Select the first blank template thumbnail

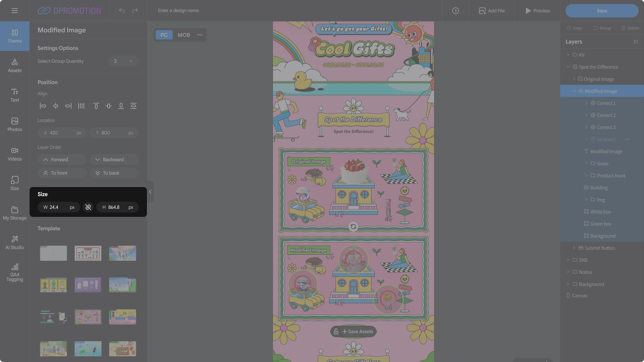pyautogui.click(x=53, y=253)
